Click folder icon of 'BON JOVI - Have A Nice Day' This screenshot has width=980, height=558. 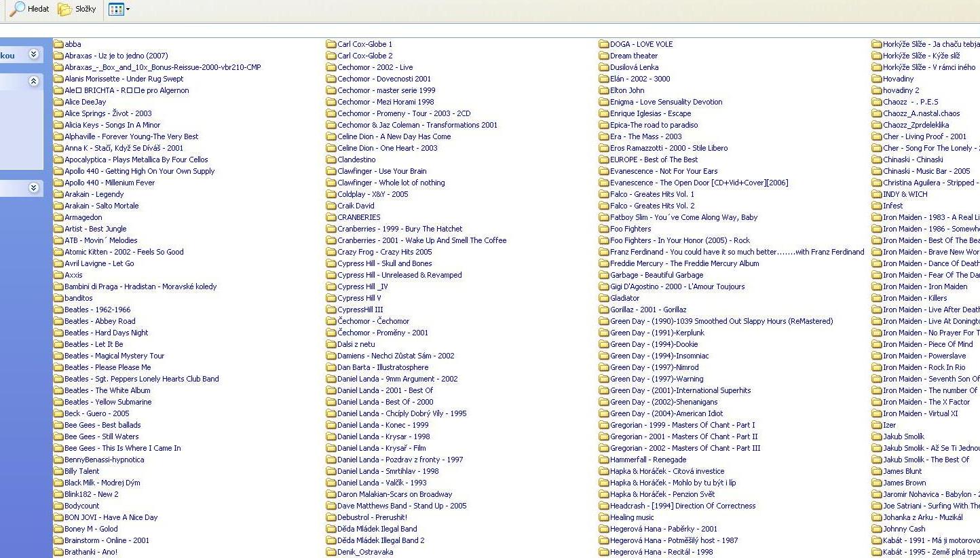tap(58, 517)
